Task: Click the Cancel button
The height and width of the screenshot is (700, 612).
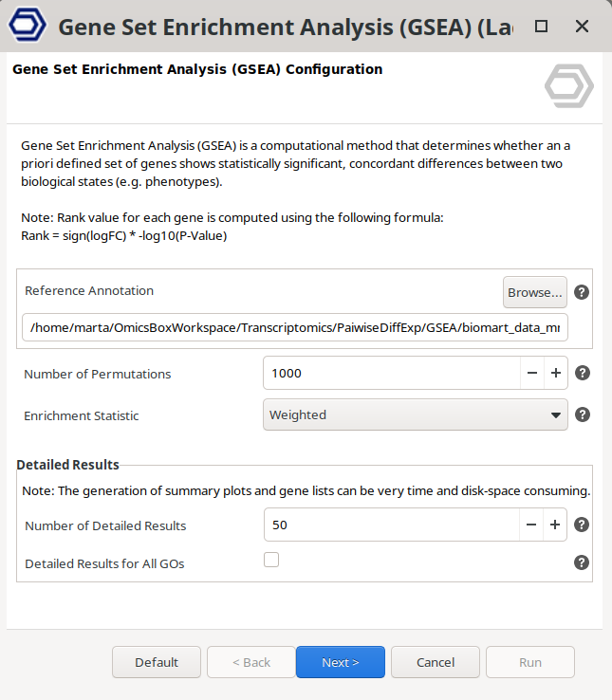Action: coord(435,662)
